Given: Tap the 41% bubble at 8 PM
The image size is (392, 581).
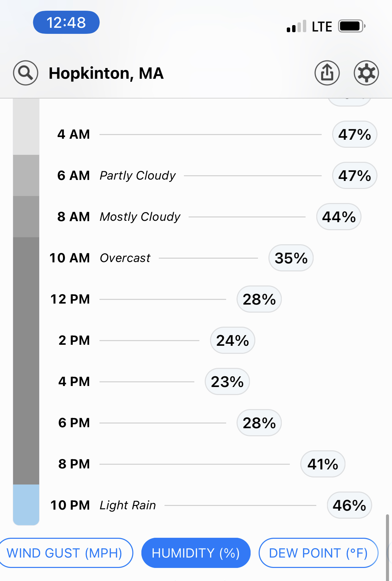Looking at the screenshot, I should tap(323, 464).
